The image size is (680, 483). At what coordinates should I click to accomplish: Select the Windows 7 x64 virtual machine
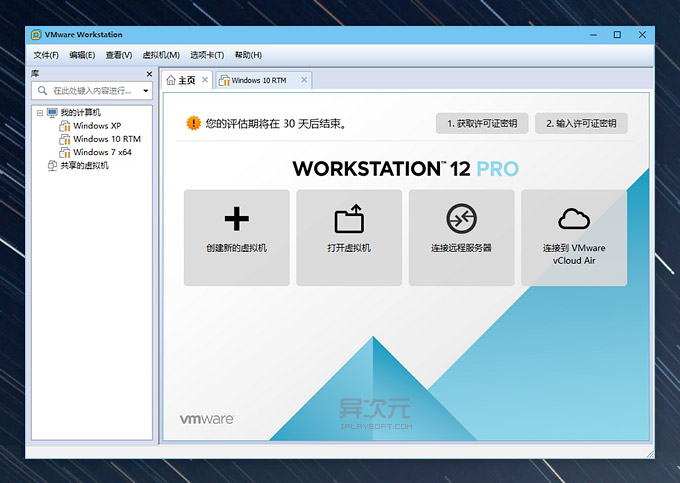pos(102,152)
